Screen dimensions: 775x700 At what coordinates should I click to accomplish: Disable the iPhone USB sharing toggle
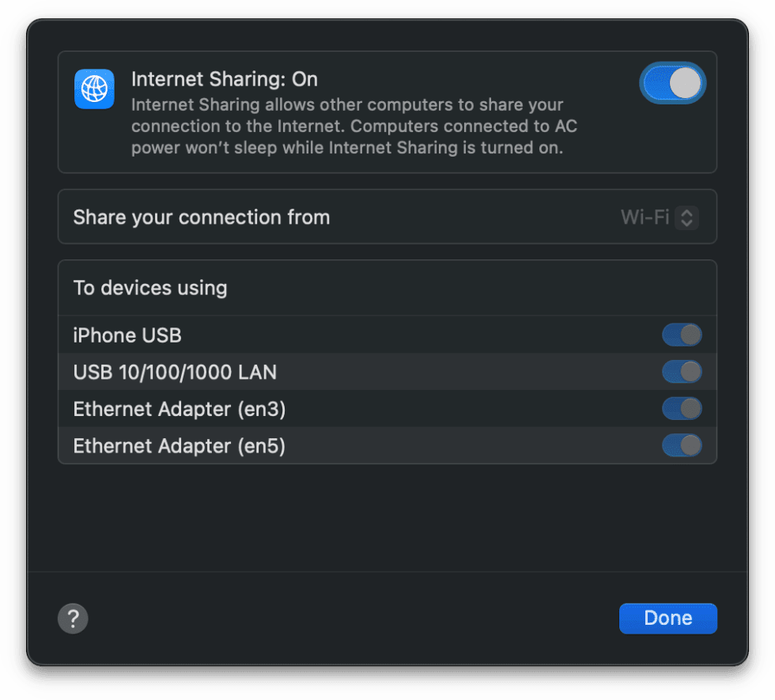coord(682,335)
